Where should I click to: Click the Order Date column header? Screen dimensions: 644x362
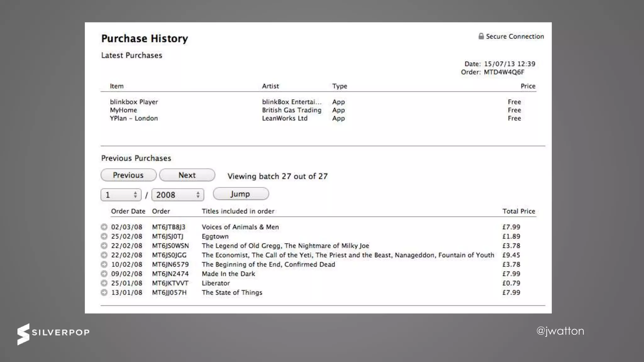[x=128, y=211]
